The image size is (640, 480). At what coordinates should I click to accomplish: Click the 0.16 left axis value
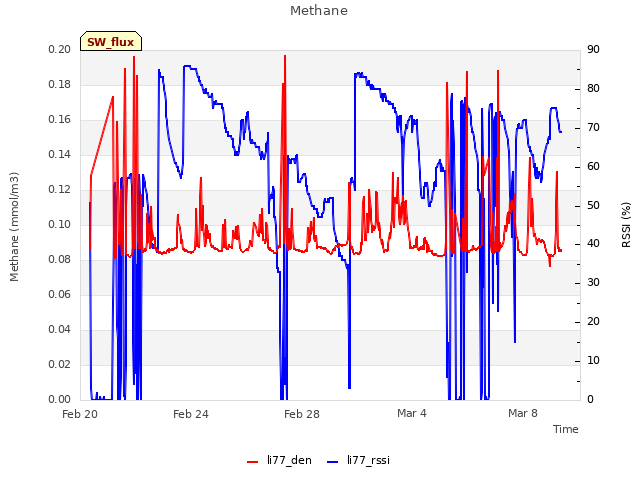click(60, 120)
